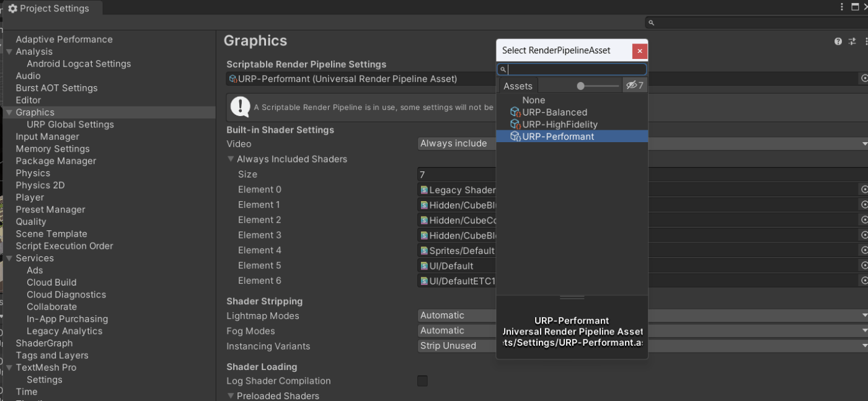Open object picker for Element 1 shader
868x401 pixels.
[864, 205]
